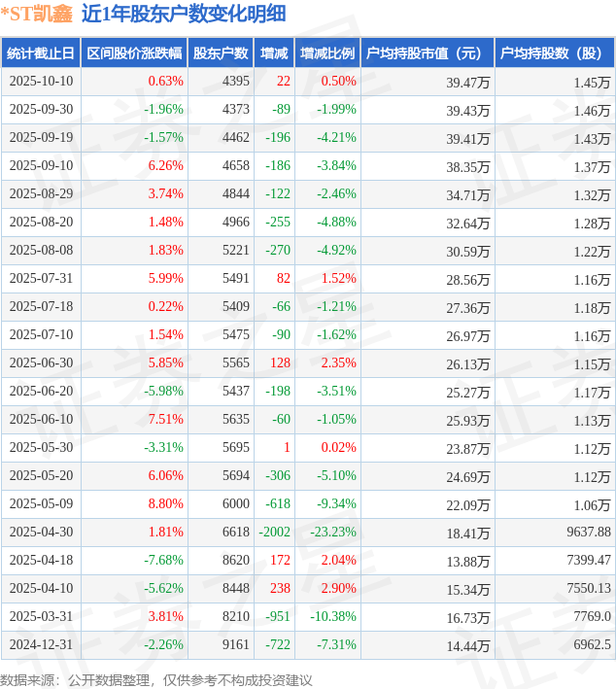Sort by 区间股价涨跌幅 column header
Viewport: 616px width, 689px height.
click(x=134, y=53)
